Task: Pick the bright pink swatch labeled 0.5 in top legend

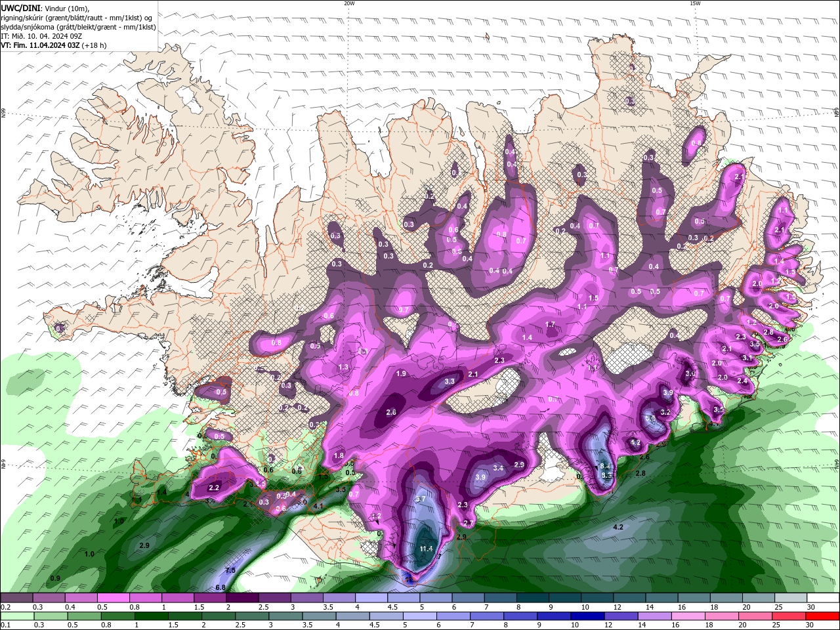Action: coord(113,598)
